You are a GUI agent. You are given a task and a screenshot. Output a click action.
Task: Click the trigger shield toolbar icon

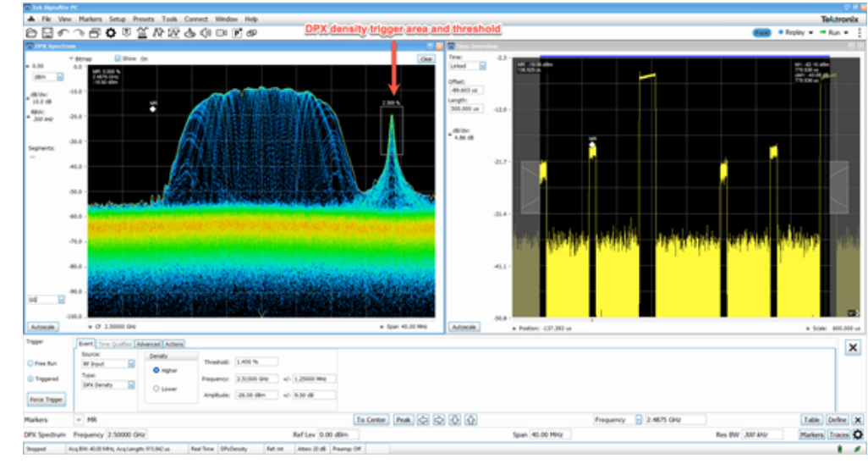126,33
